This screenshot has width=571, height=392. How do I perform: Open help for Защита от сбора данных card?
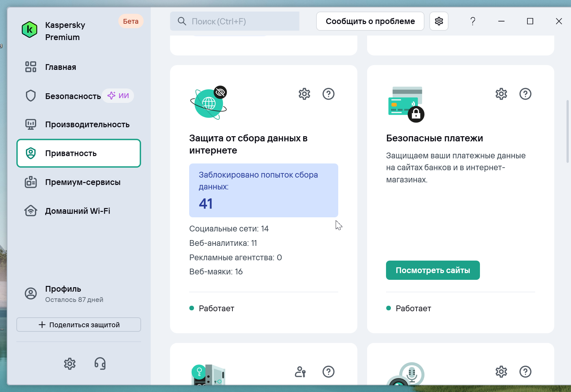pyautogui.click(x=328, y=94)
